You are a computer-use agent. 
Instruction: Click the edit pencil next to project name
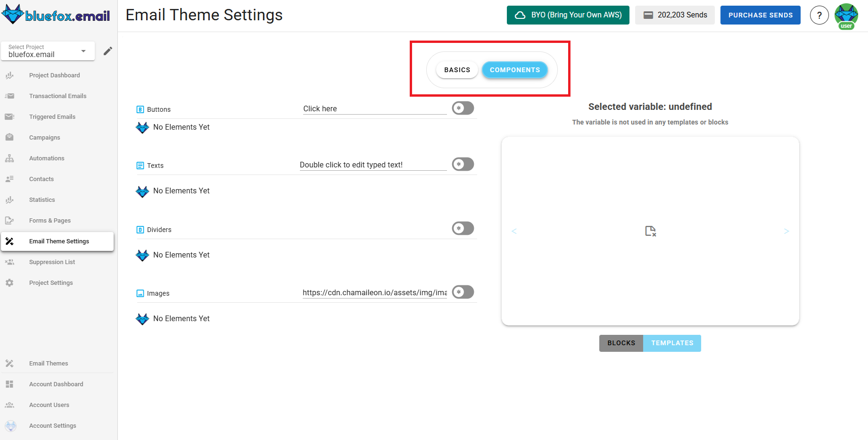[107, 50]
